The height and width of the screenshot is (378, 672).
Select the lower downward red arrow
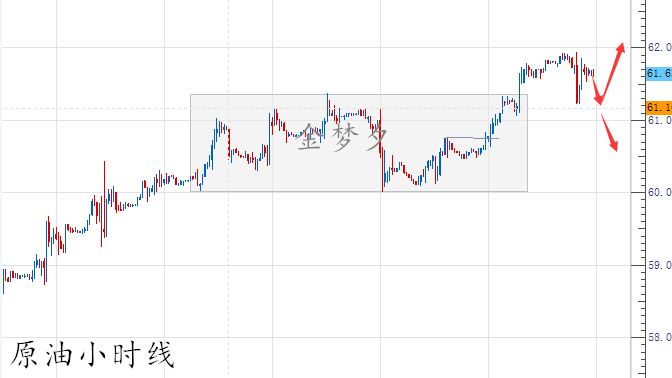click(609, 133)
